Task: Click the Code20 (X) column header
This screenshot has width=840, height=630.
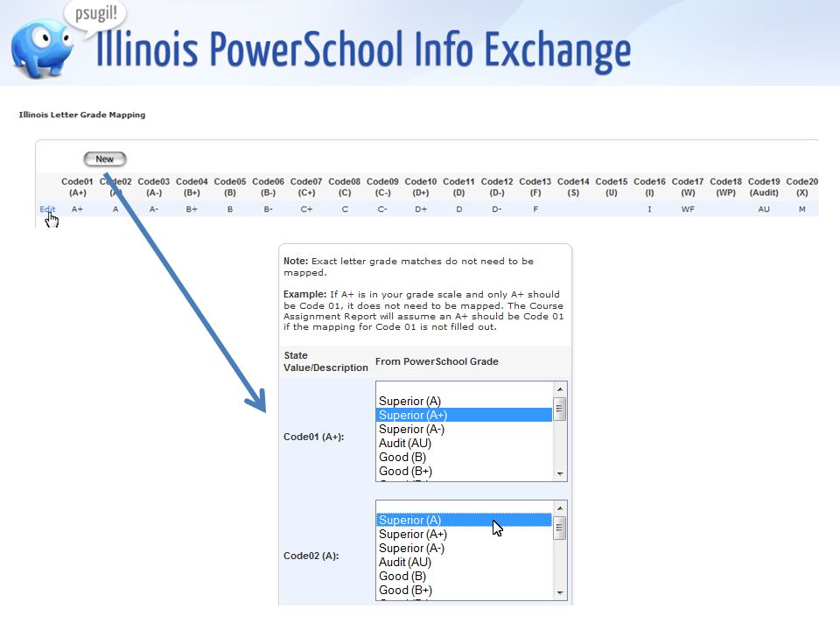Action: pos(802,187)
